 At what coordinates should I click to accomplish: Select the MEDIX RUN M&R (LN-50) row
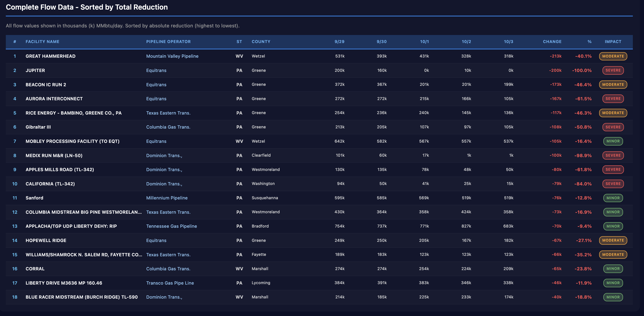coord(54,156)
